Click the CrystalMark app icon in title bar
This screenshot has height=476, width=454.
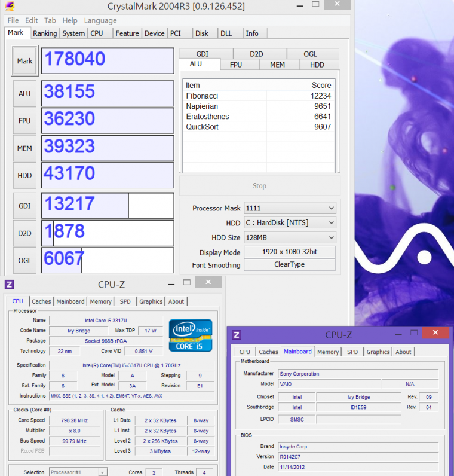[10, 6]
